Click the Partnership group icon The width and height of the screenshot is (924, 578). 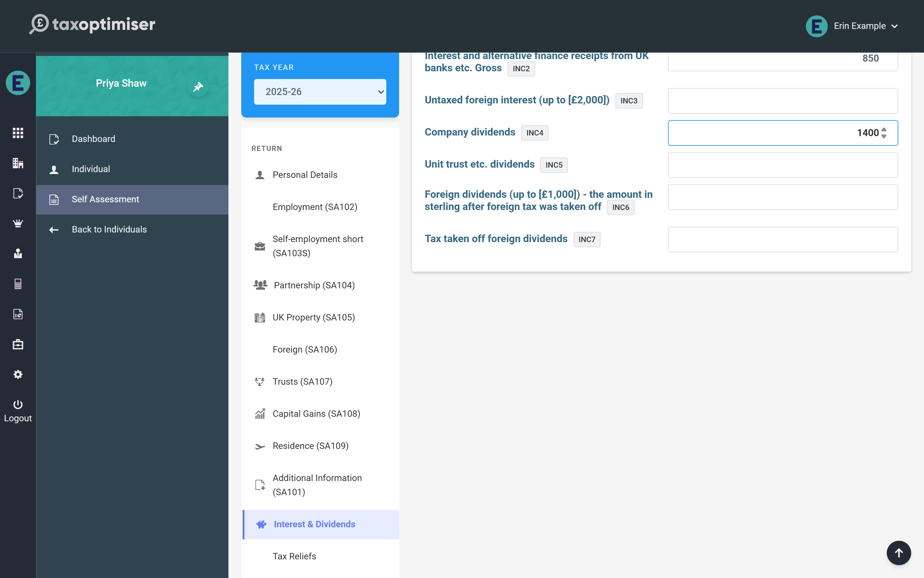click(x=261, y=285)
